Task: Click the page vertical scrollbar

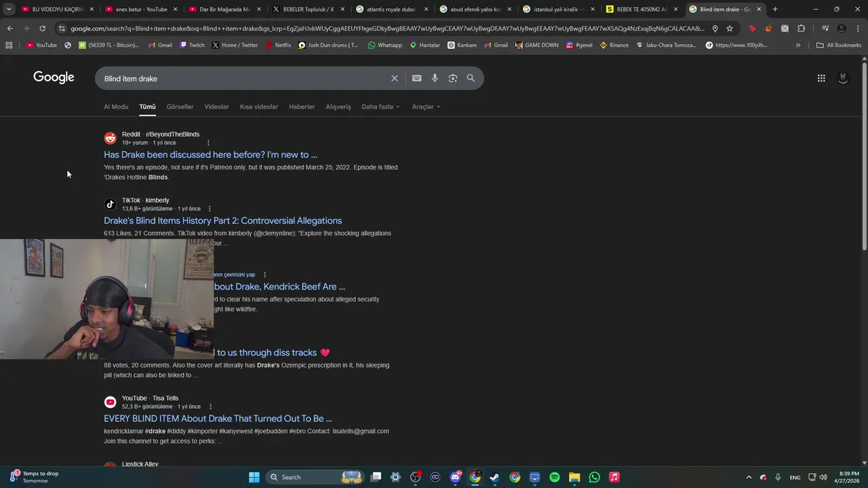Action: 864,156
